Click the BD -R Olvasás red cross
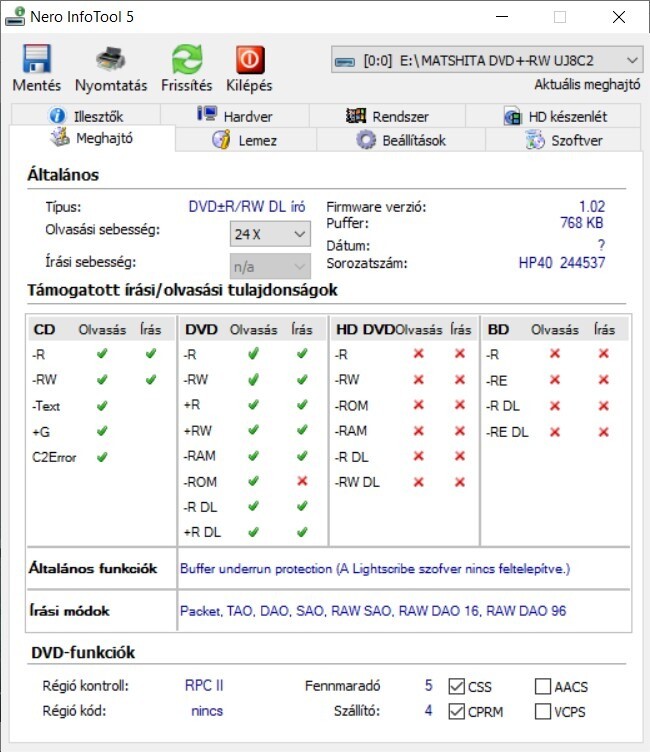Viewport: 650px width, 752px height. tap(555, 353)
